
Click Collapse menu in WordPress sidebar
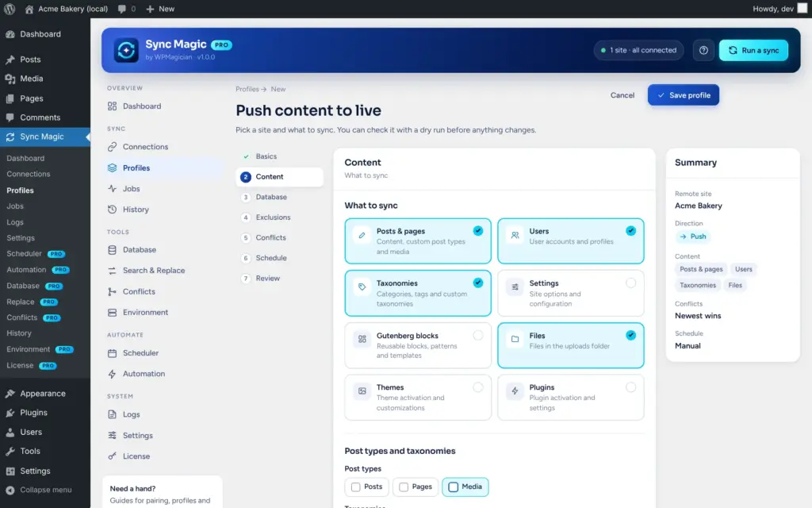(x=45, y=490)
